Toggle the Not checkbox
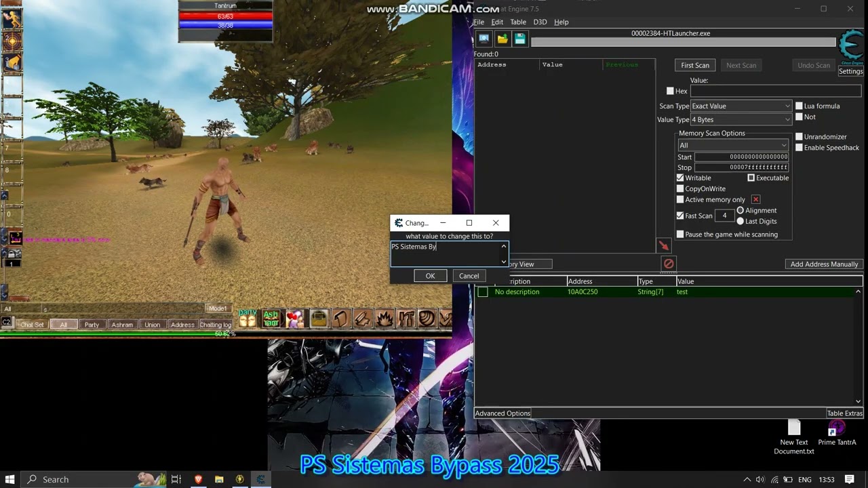Screen dimensions: 868x488 click(x=799, y=117)
